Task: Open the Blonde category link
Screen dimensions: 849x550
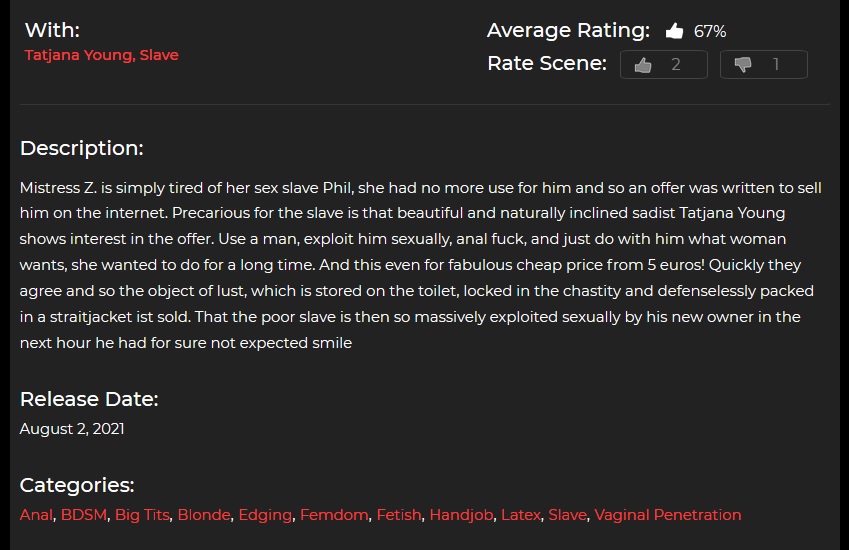Action: [204, 515]
